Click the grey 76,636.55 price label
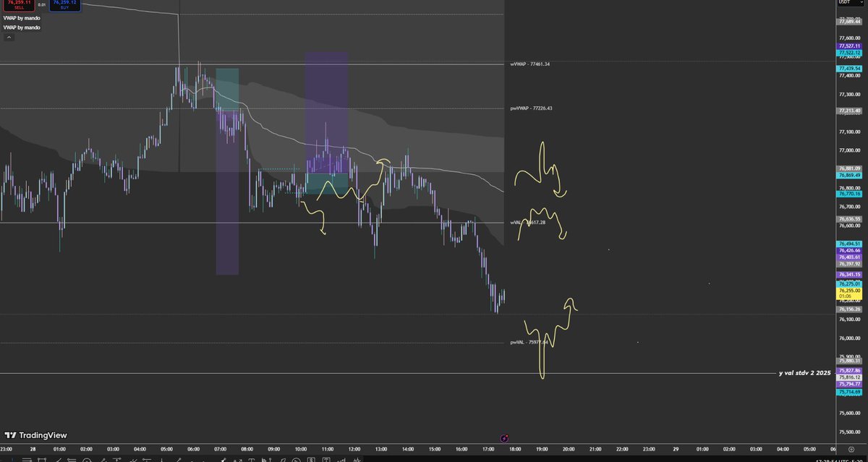 (848, 219)
